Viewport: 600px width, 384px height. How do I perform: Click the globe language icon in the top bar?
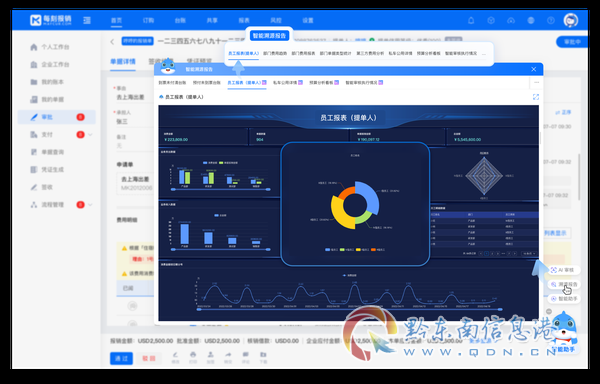(x=531, y=20)
